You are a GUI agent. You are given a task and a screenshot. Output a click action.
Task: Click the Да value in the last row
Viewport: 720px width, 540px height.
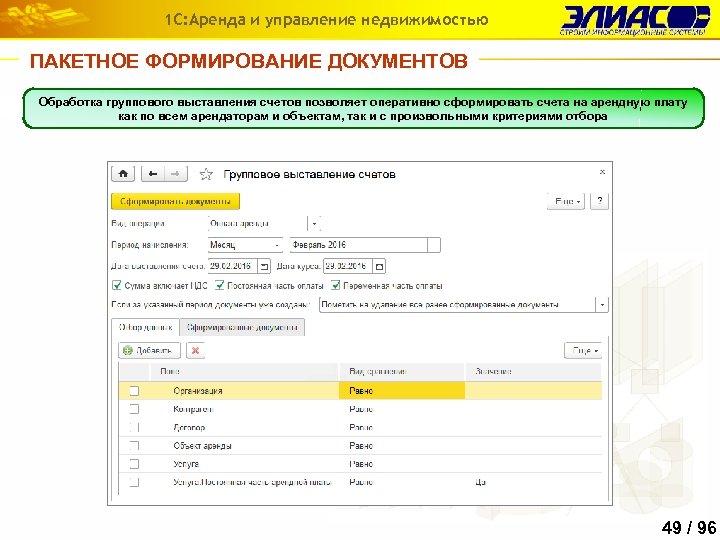click(x=481, y=482)
